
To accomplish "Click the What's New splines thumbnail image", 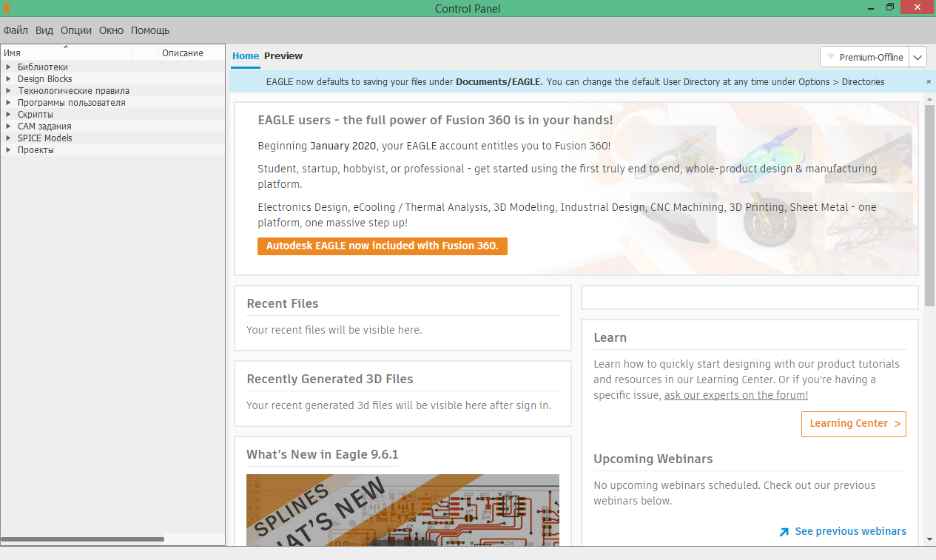I will 403,510.
